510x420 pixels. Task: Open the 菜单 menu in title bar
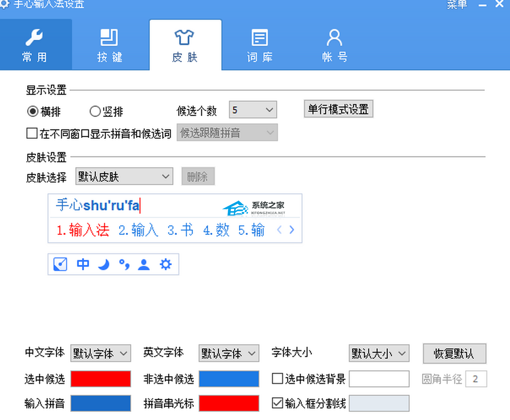[x=457, y=5]
